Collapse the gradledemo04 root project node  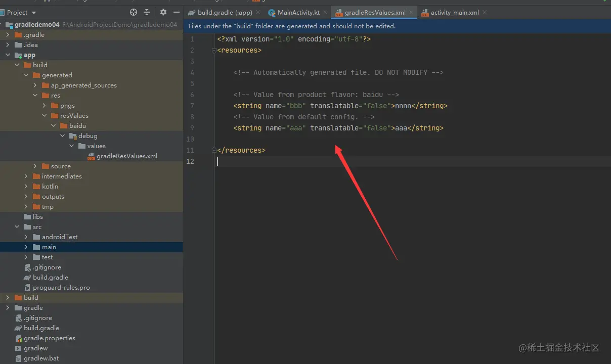pos(2,25)
